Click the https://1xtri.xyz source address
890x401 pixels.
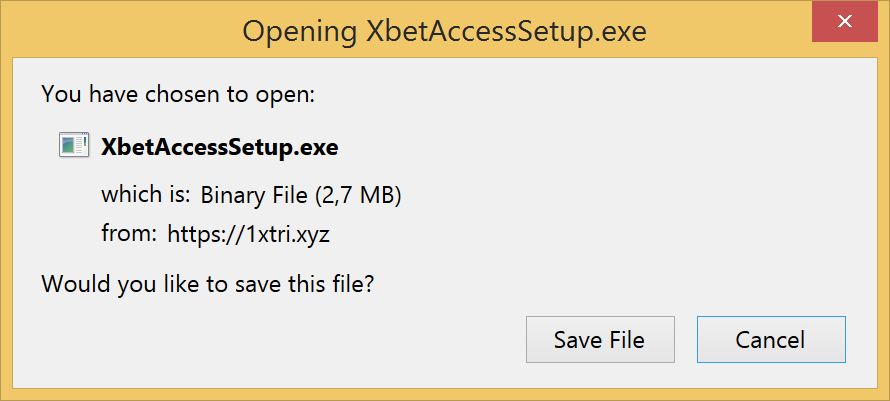pyautogui.click(x=248, y=234)
